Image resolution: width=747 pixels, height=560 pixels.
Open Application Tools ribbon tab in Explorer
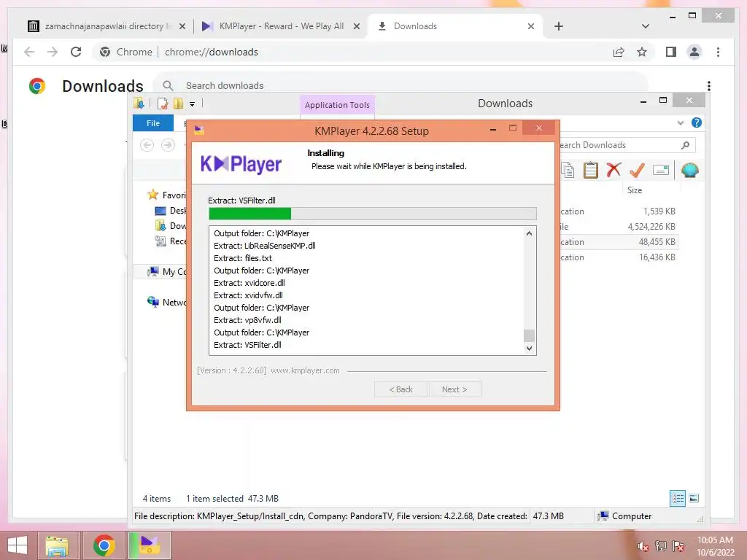pyautogui.click(x=337, y=105)
